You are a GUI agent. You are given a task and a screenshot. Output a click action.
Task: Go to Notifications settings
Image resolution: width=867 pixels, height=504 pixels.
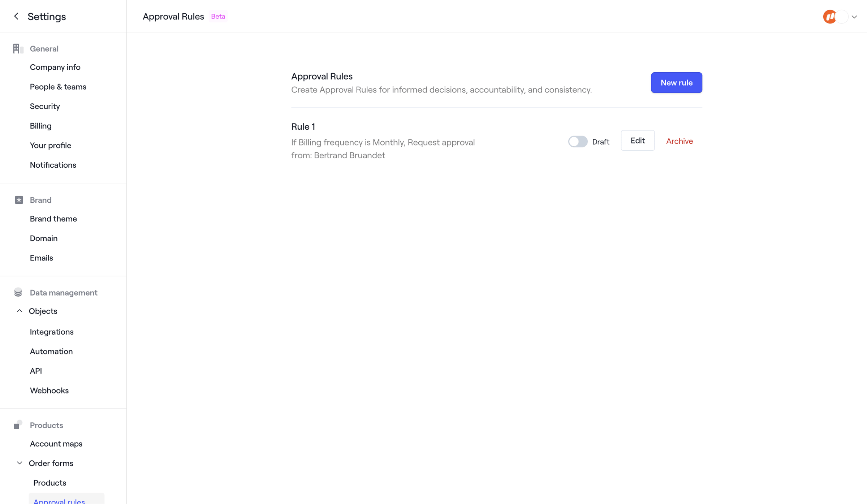click(53, 165)
